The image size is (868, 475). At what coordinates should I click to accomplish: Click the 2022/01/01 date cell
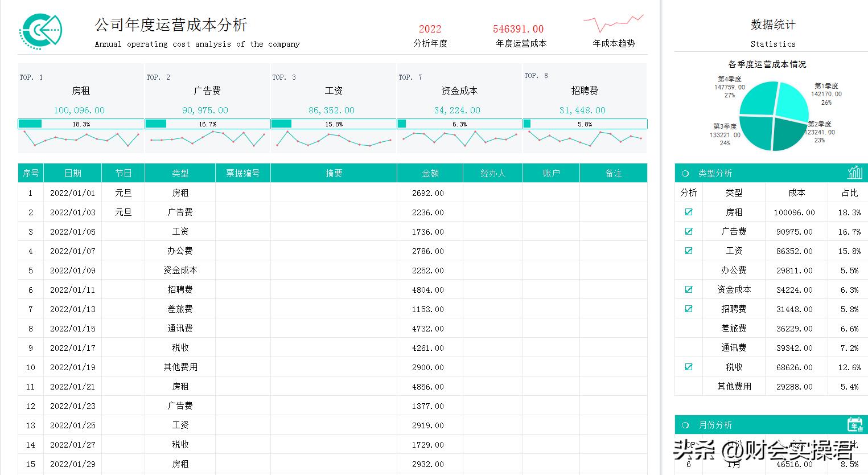pyautogui.click(x=72, y=193)
